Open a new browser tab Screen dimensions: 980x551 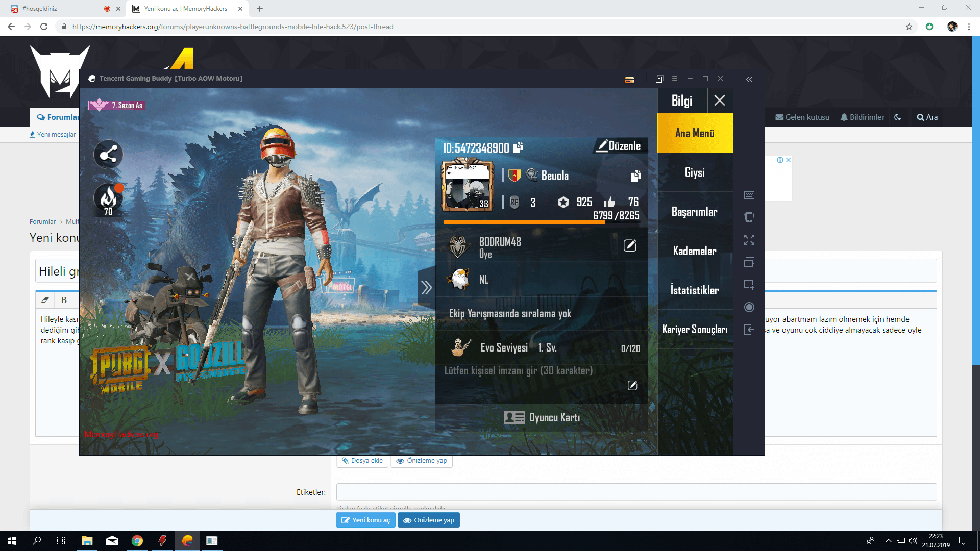pyautogui.click(x=260, y=9)
